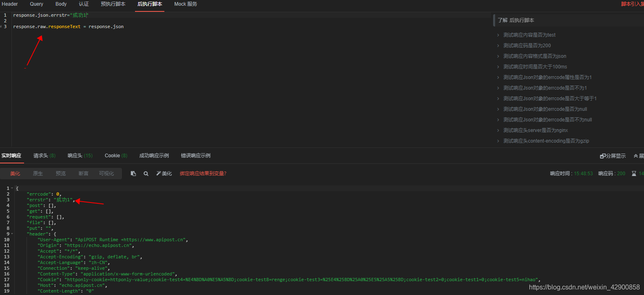The width and height of the screenshot is (644, 295).
Task: Click the "Accept-Encoding" line in response
Action: click(90, 257)
